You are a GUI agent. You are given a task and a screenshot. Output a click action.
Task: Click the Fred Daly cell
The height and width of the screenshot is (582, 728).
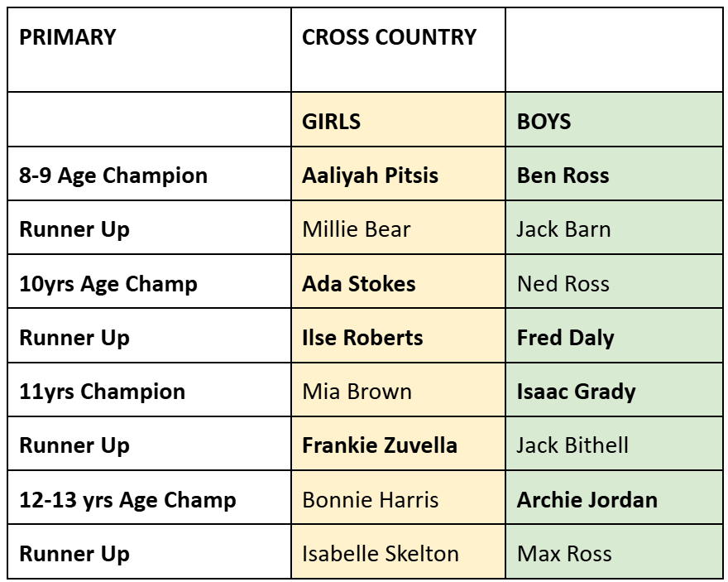[x=614, y=335]
